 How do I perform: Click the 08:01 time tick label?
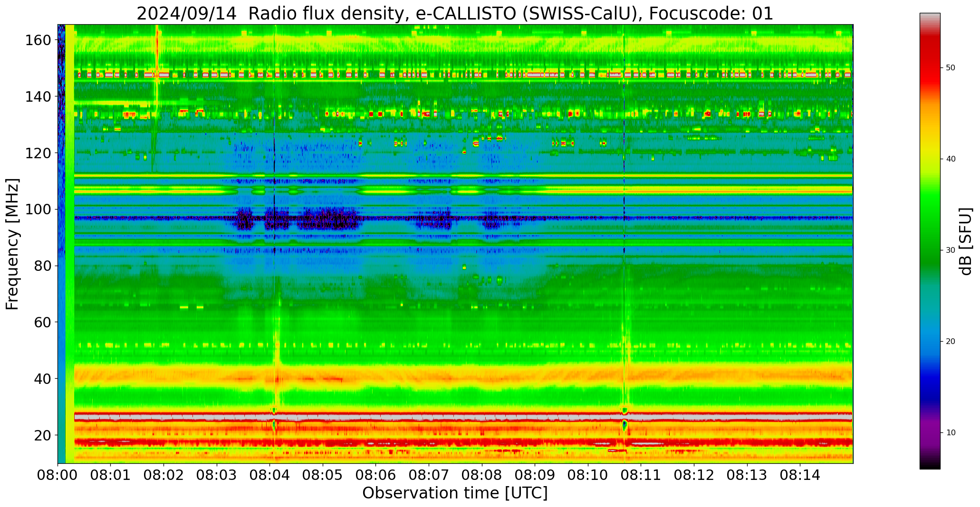[111, 475]
